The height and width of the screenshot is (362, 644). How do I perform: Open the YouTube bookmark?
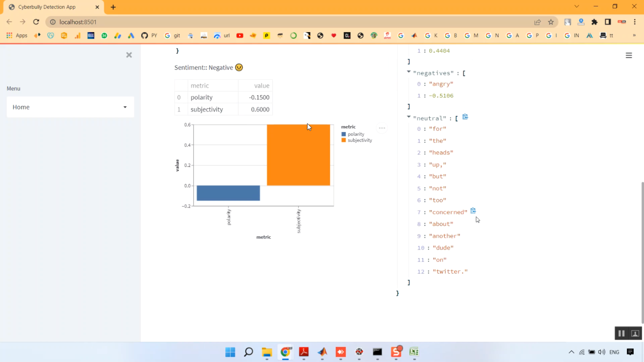240,36
